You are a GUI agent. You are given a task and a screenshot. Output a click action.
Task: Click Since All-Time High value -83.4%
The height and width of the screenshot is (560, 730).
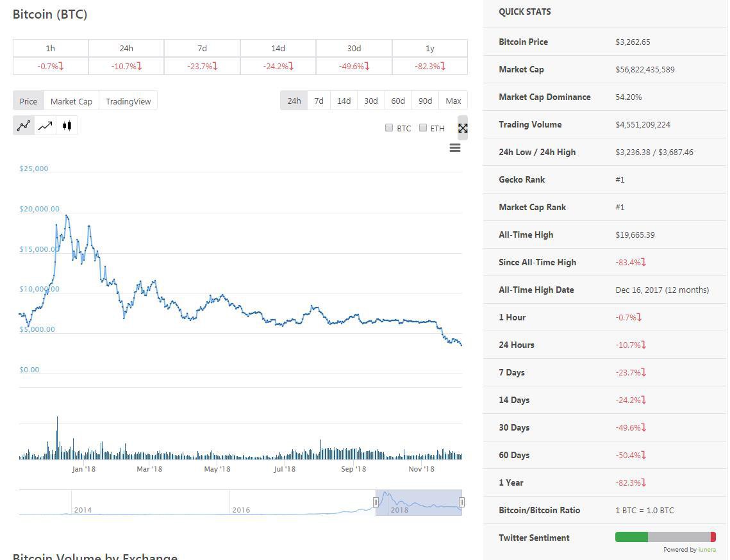click(631, 262)
